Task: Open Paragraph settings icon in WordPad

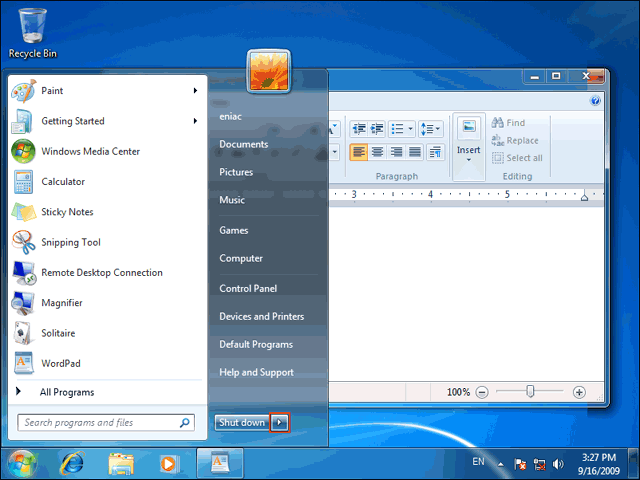Action: click(435, 152)
